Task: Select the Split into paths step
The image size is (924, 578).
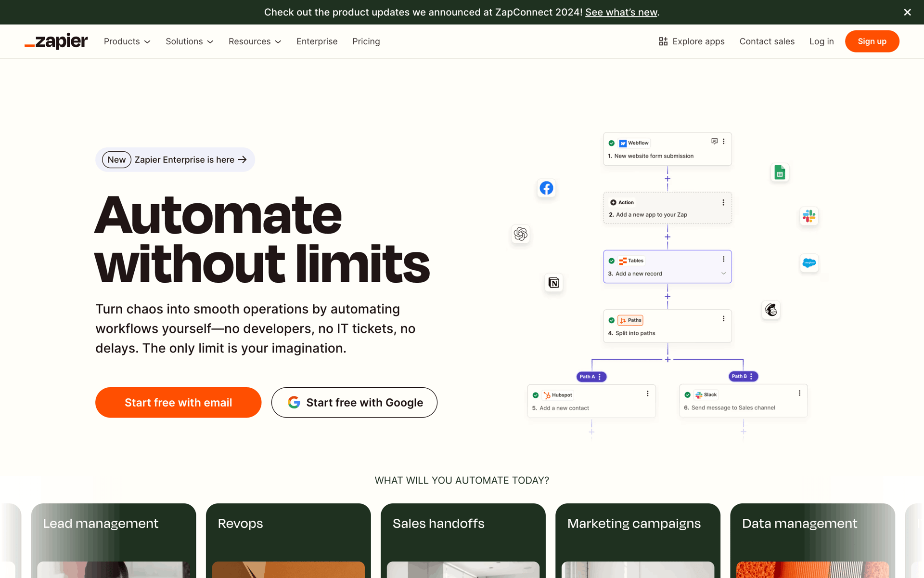Action: coord(667,326)
